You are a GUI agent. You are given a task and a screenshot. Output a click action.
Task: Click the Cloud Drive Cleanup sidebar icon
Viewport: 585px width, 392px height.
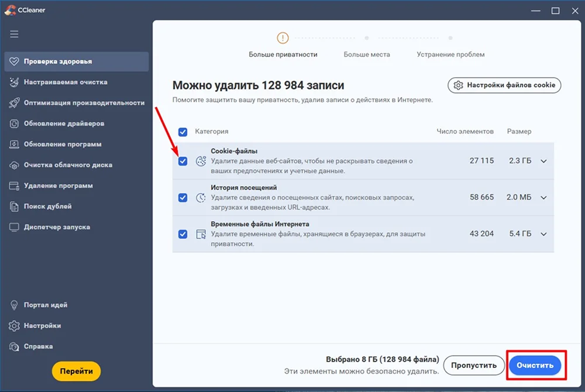coord(14,165)
